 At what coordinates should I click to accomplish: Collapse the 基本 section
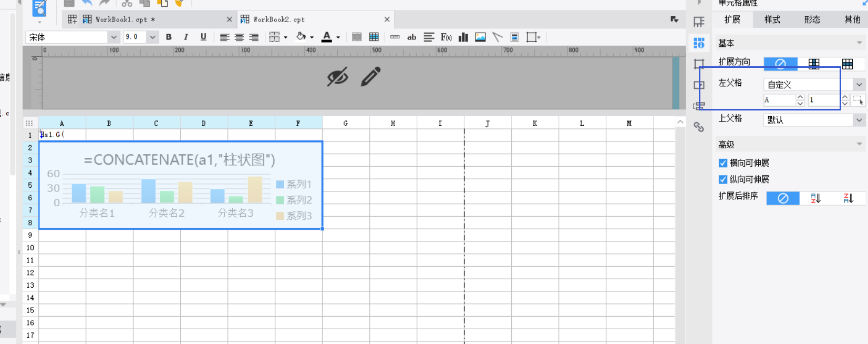tap(860, 43)
